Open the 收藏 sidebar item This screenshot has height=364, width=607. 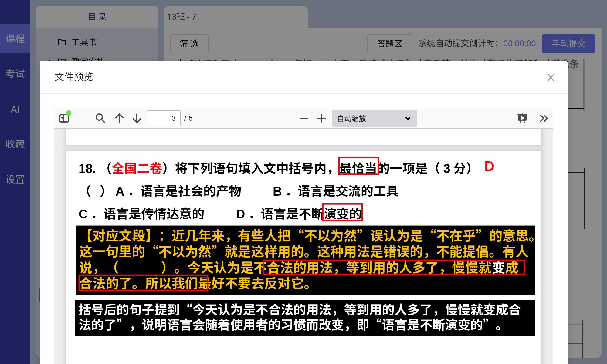click(x=15, y=144)
